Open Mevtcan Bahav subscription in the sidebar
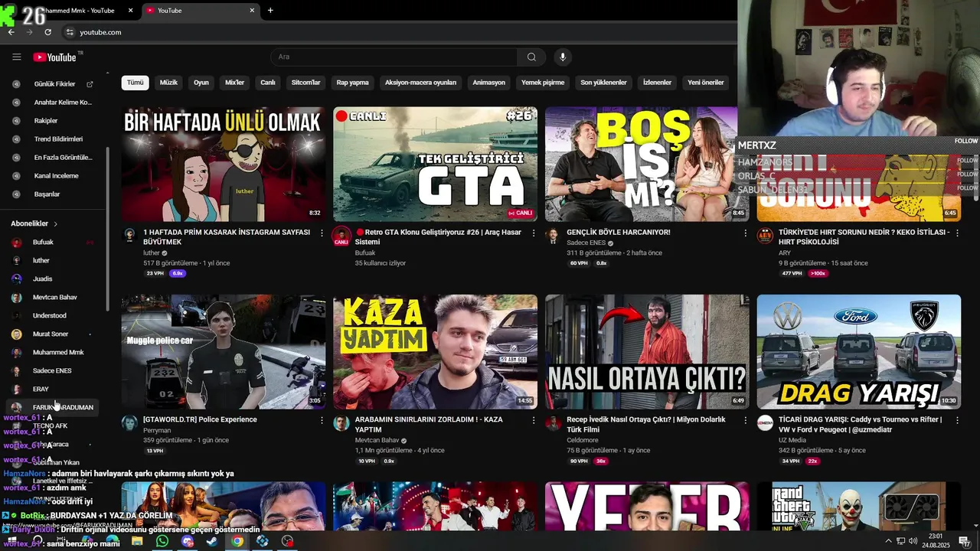 click(x=54, y=297)
